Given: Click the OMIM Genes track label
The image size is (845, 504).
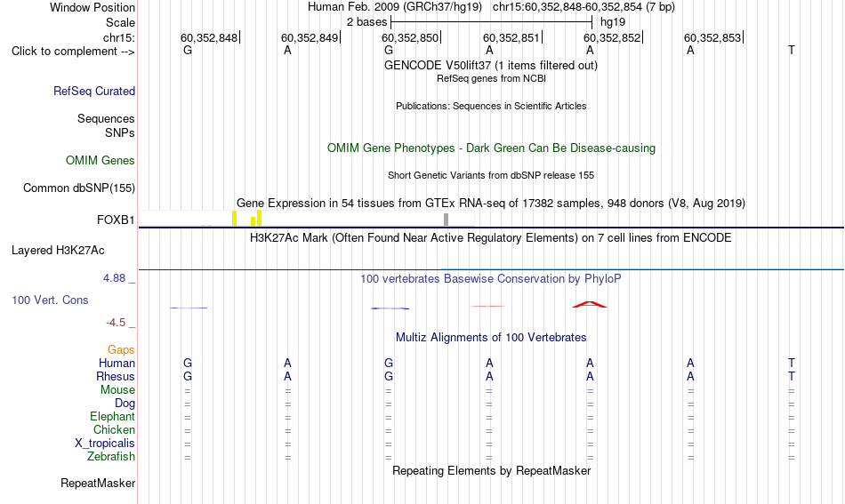Looking at the screenshot, I should point(101,161).
